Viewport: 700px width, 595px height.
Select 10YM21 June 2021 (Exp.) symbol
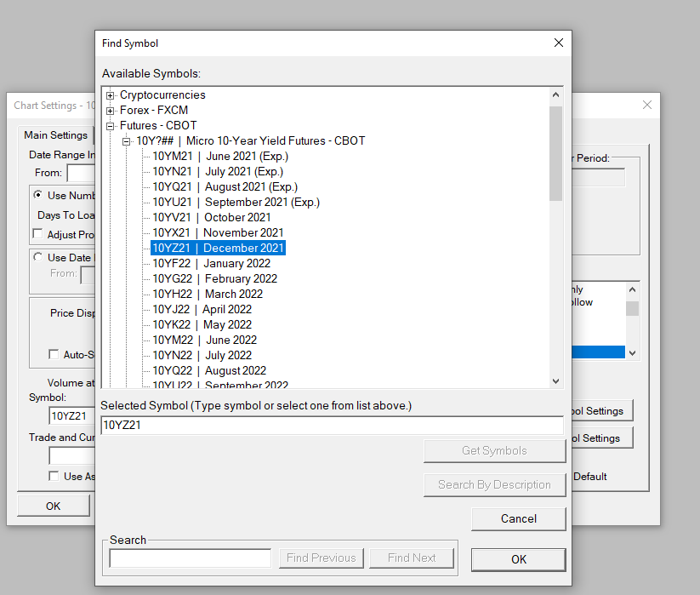pyautogui.click(x=220, y=157)
